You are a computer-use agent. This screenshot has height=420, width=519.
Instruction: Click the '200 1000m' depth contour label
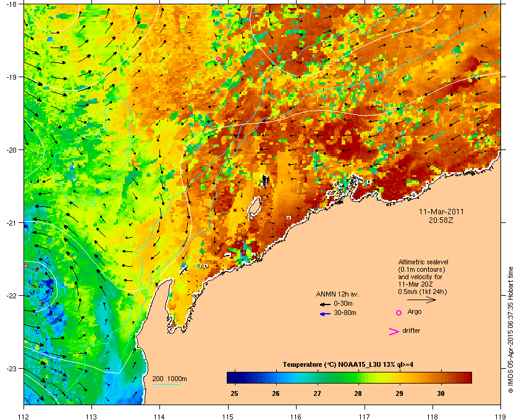coord(169,379)
